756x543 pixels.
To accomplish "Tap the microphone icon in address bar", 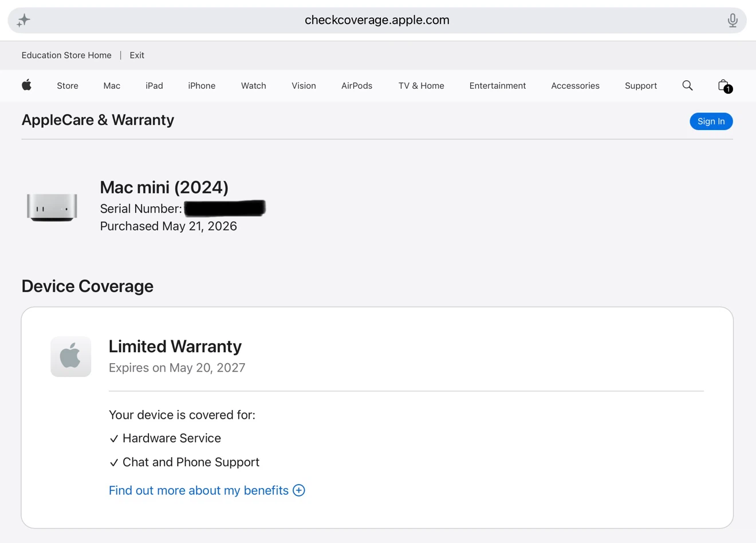I will (733, 21).
